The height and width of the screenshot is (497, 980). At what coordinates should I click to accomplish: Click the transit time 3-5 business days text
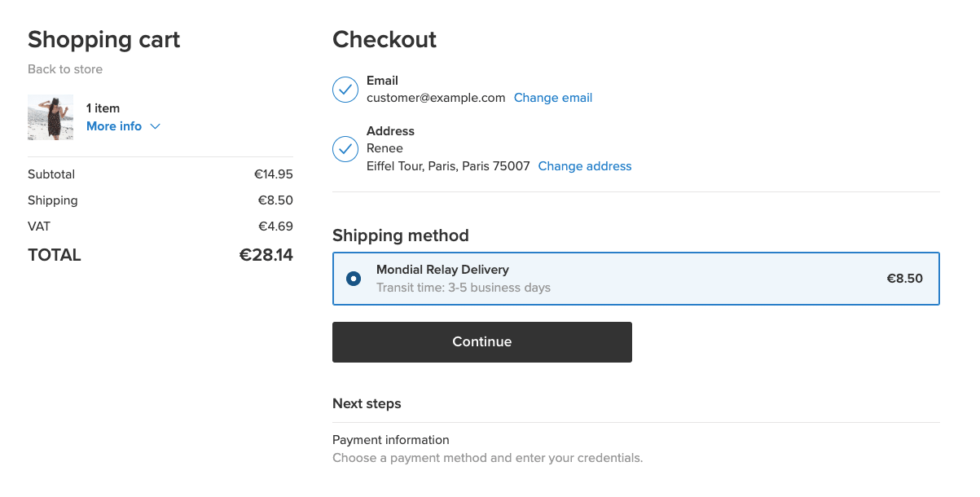tap(463, 288)
